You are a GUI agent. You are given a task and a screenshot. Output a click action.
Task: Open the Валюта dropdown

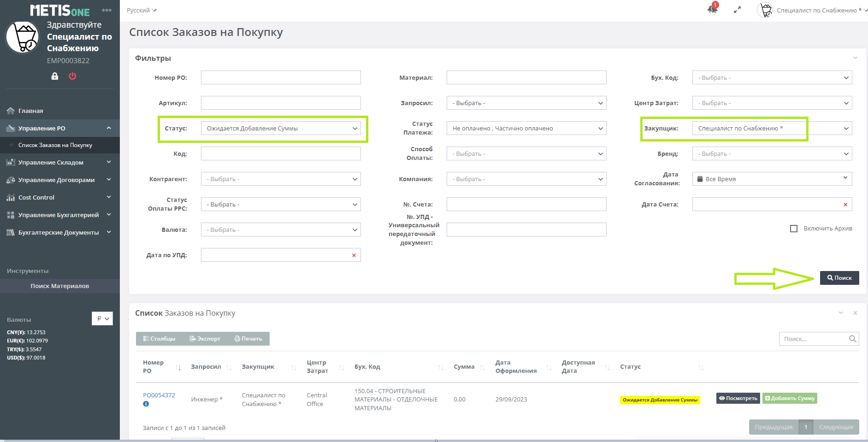pyautogui.click(x=281, y=230)
